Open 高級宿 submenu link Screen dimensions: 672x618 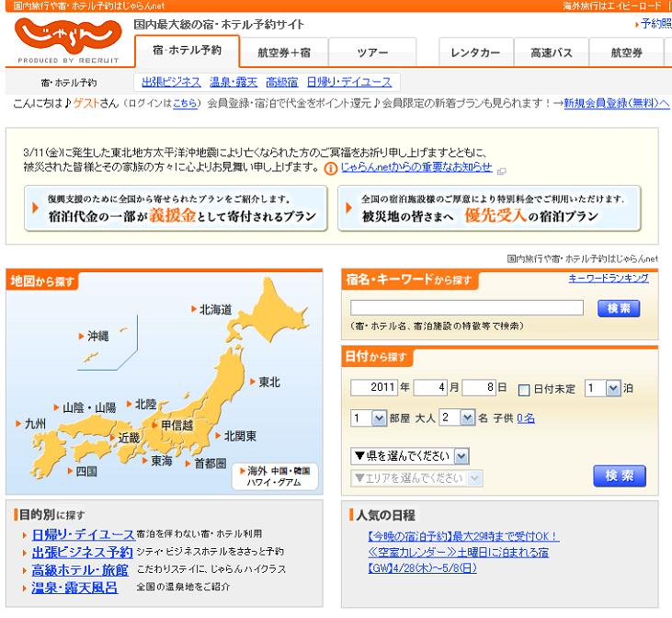point(281,82)
